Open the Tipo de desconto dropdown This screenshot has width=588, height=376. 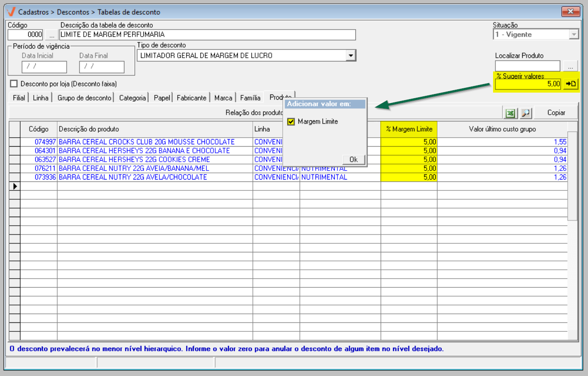pyautogui.click(x=350, y=55)
